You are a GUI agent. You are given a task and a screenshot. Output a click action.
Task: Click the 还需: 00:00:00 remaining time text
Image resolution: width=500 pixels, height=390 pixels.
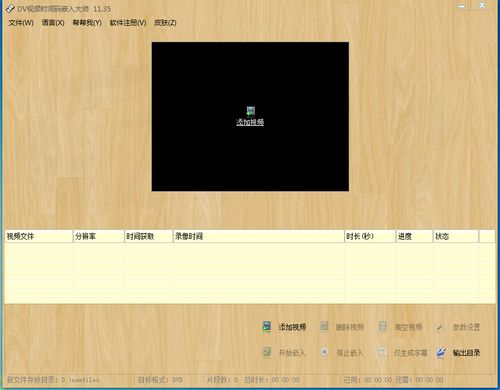tap(419, 380)
